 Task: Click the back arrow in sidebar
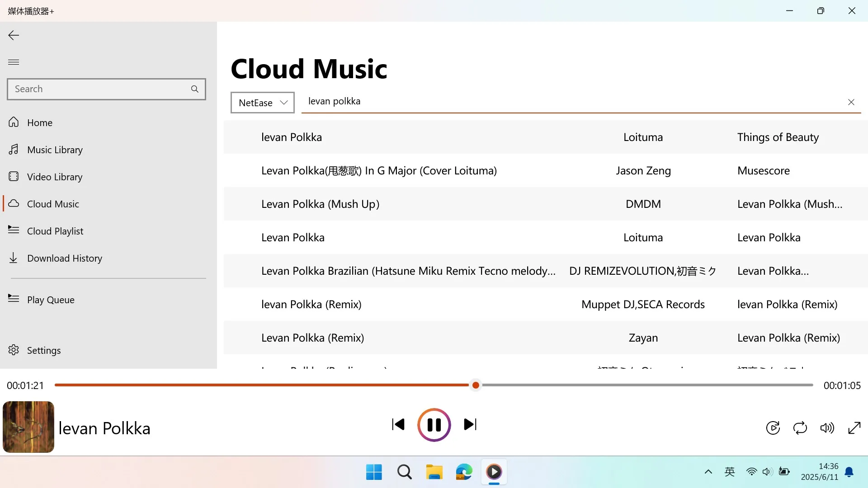[x=14, y=35]
